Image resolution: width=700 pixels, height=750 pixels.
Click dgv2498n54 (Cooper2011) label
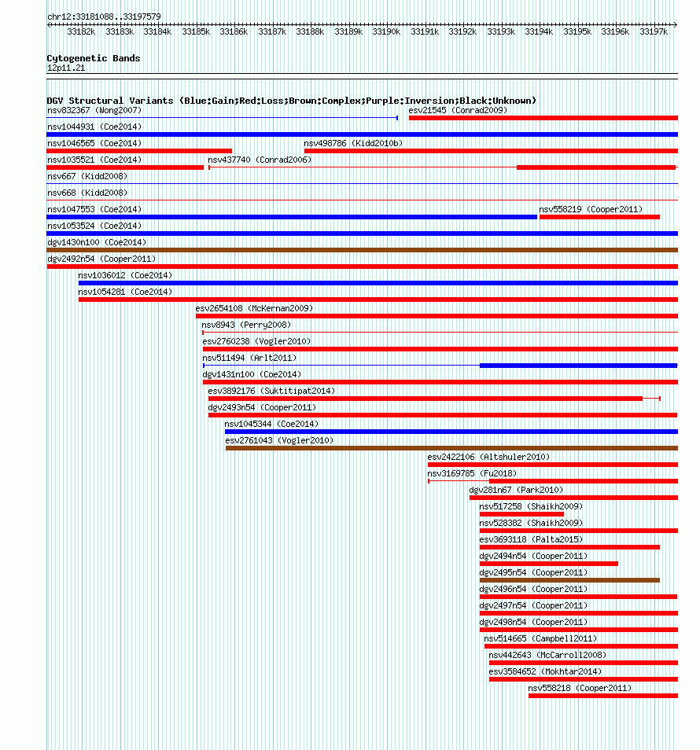coord(533,622)
